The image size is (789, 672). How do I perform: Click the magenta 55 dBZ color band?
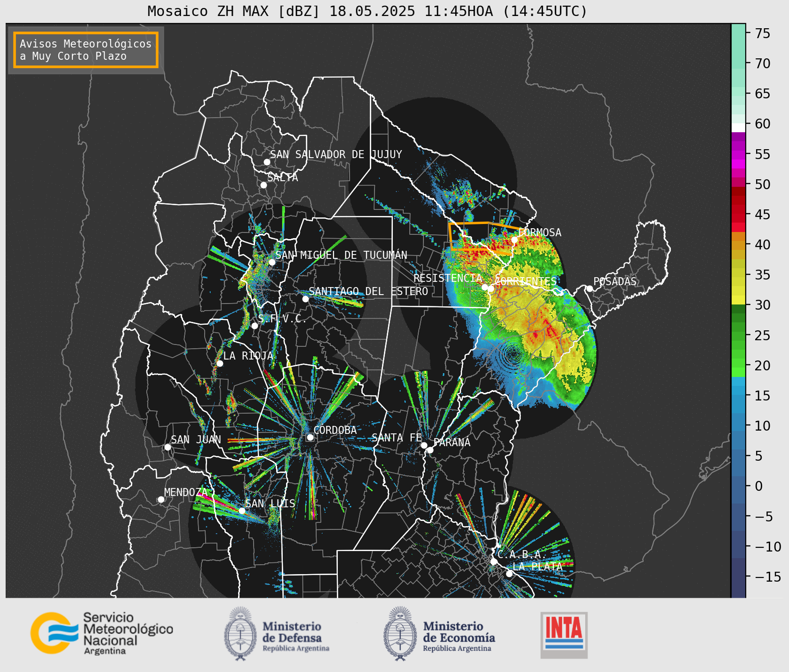coord(738,155)
